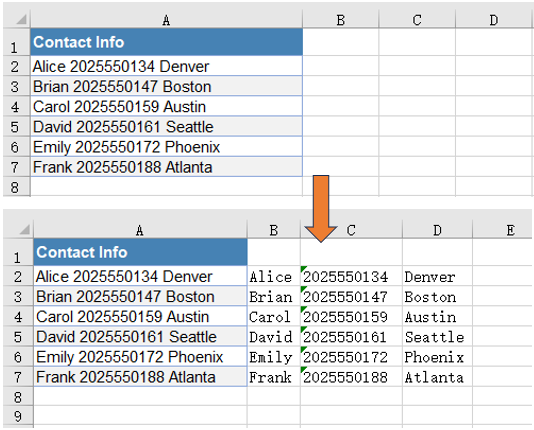Viewport: 534px width, 430px height.
Task: Click 'David 2025550161 Seattle' cell in lower sheet
Action: click(140, 336)
